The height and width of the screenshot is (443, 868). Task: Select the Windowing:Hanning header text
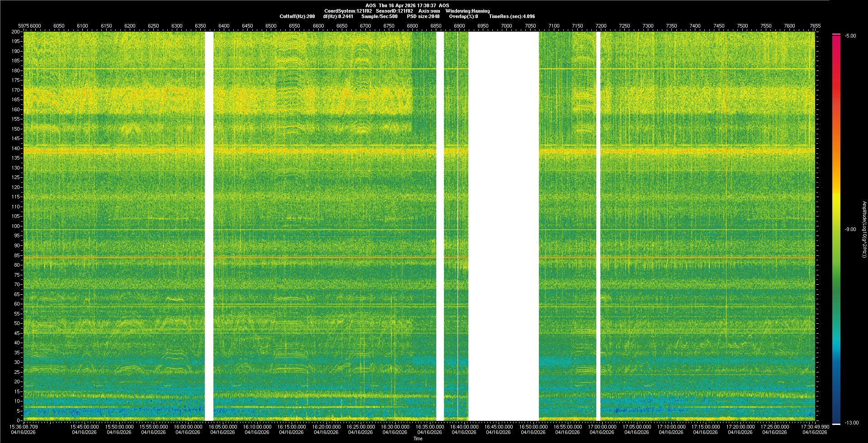[467, 11]
